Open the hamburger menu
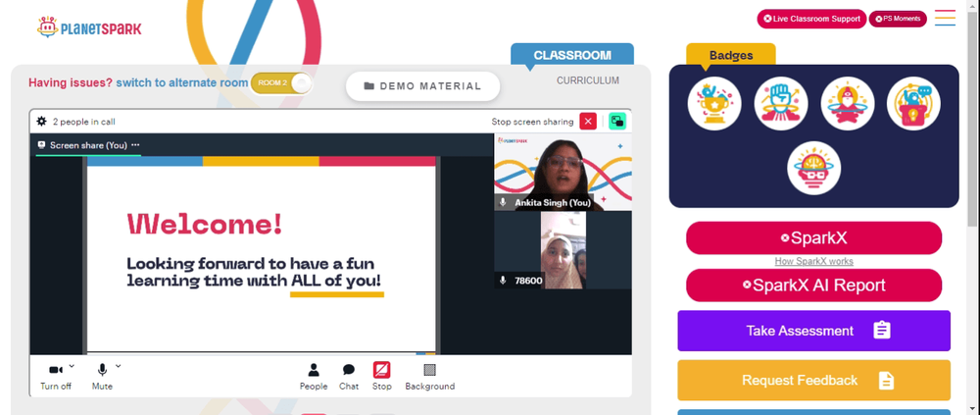The height and width of the screenshot is (415, 980). point(945,18)
